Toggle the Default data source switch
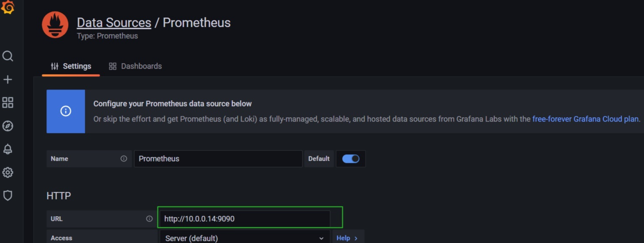 pyautogui.click(x=351, y=159)
